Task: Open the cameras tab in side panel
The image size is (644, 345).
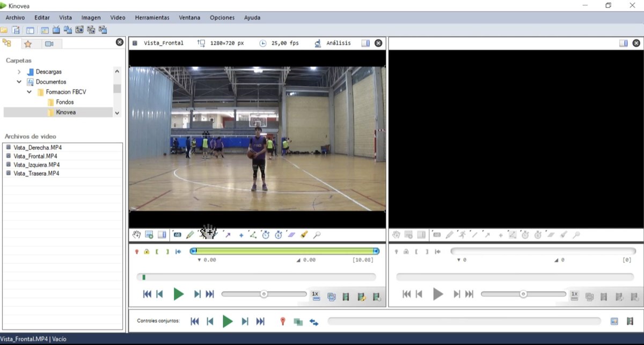Action: point(49,44)
